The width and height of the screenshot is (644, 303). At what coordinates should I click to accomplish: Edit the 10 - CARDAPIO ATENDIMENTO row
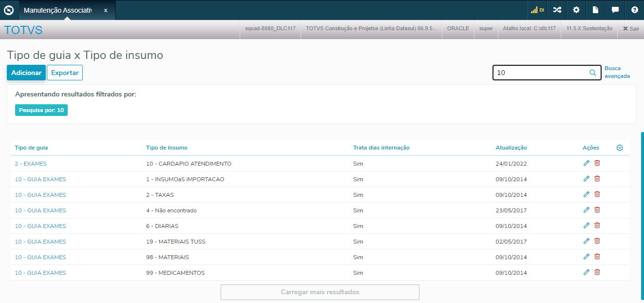pos(587,163)
